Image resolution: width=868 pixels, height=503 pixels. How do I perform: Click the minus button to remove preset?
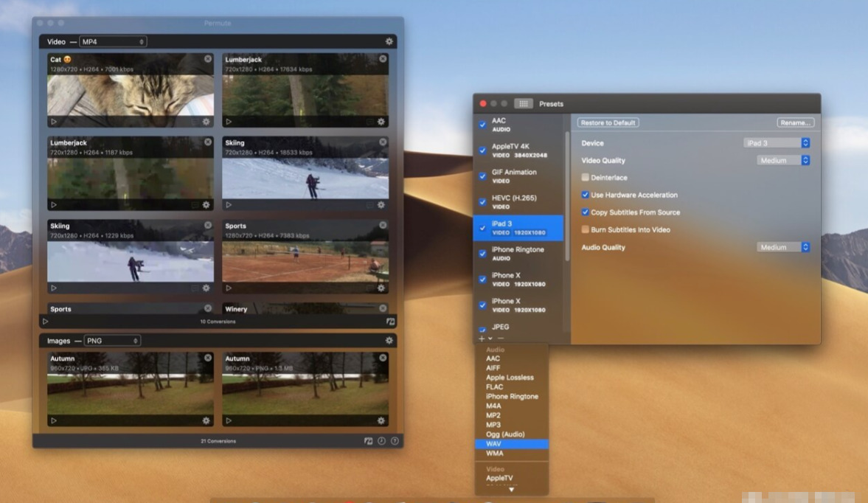(x=501, y=339)
